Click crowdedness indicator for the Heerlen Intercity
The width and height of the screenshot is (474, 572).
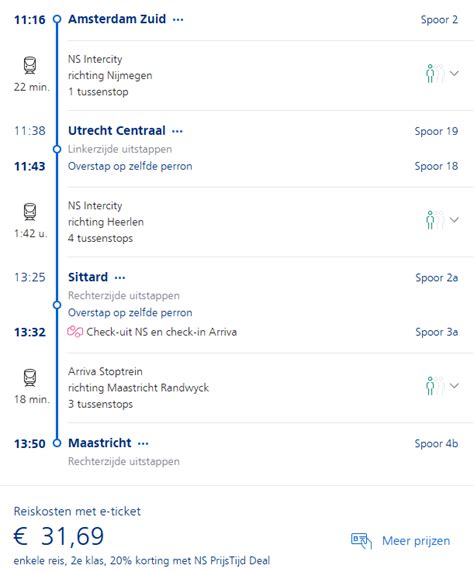435,220
